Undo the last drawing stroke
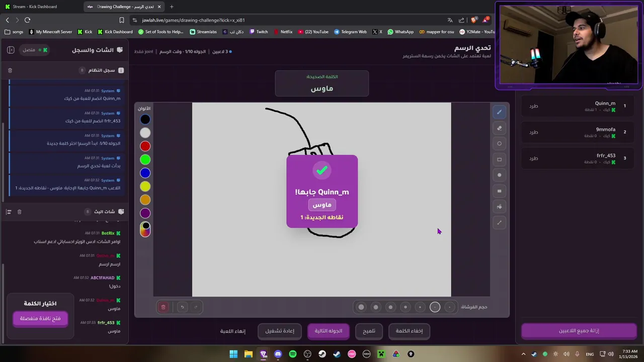 tap(182, 307)
